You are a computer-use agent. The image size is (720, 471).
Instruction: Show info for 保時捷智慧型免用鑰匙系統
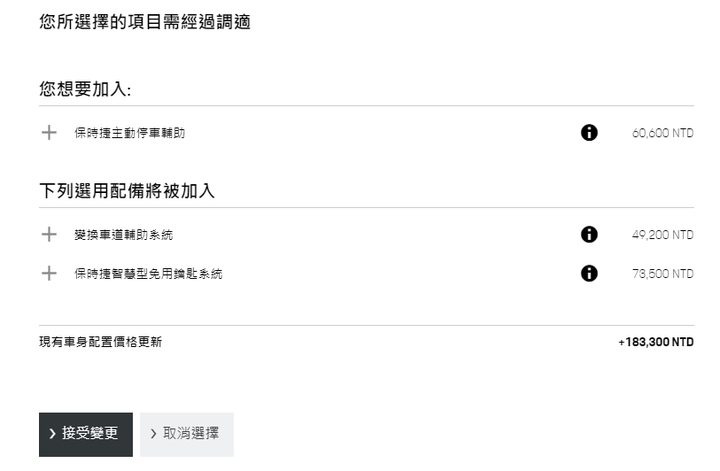point(589,274)
